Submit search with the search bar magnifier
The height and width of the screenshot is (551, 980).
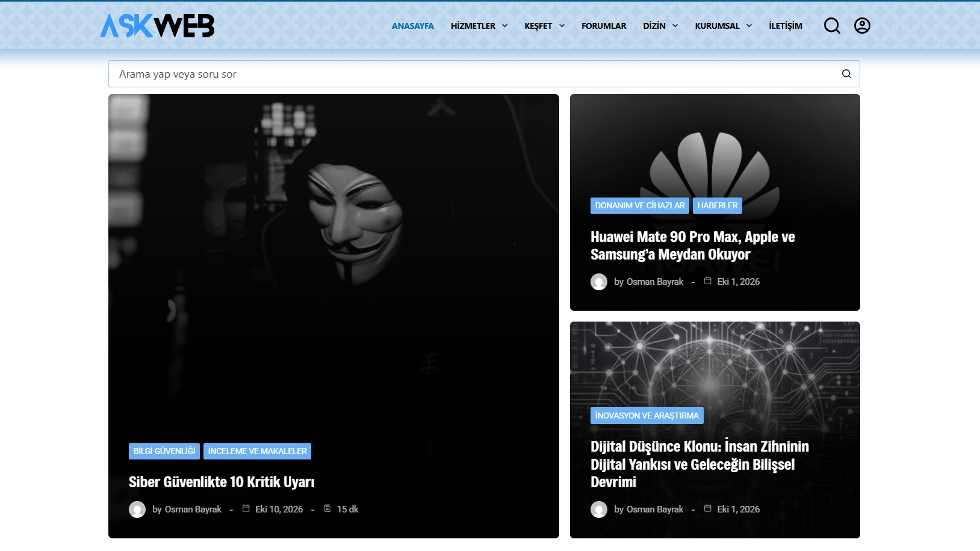[846, 74]
